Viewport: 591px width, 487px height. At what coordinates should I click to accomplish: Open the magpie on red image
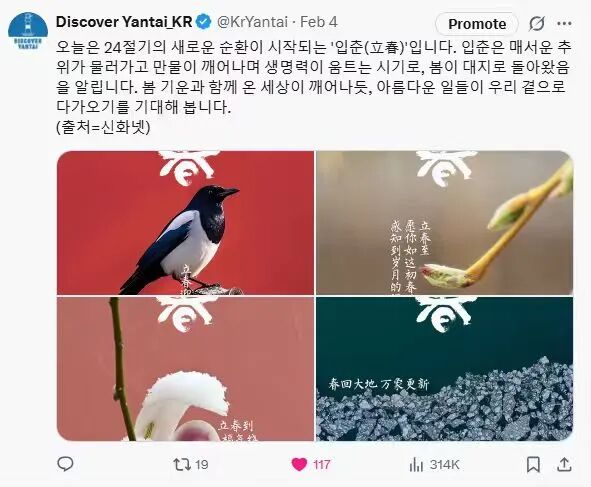tap(185, 223)
